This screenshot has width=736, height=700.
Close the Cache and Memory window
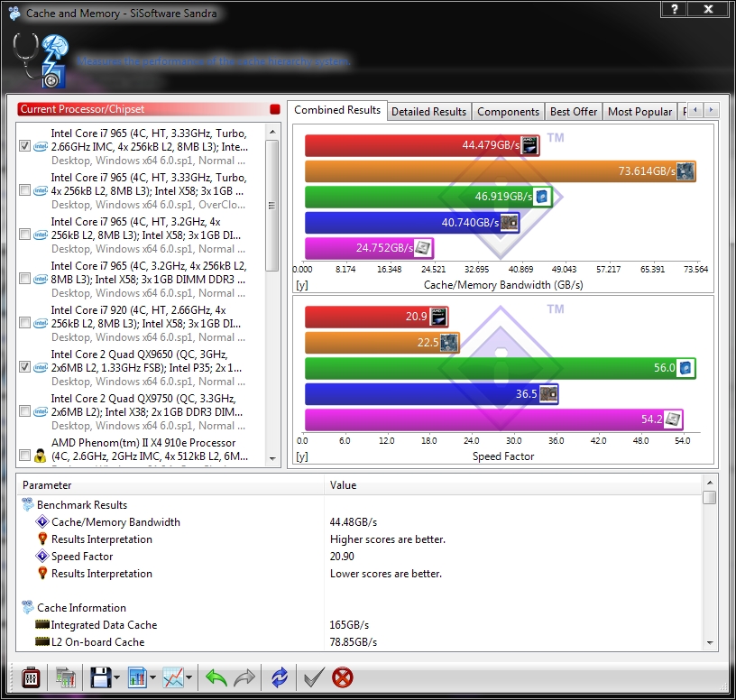tap(708, 9)
